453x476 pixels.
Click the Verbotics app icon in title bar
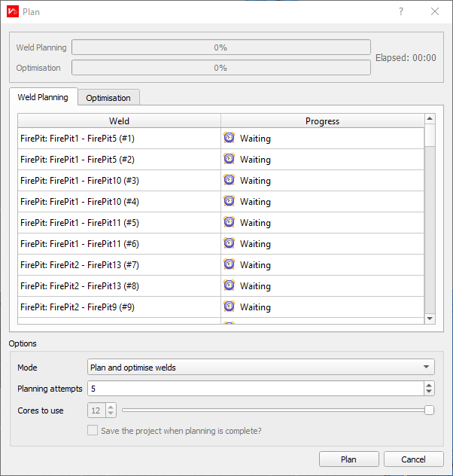tap(13, 12)
